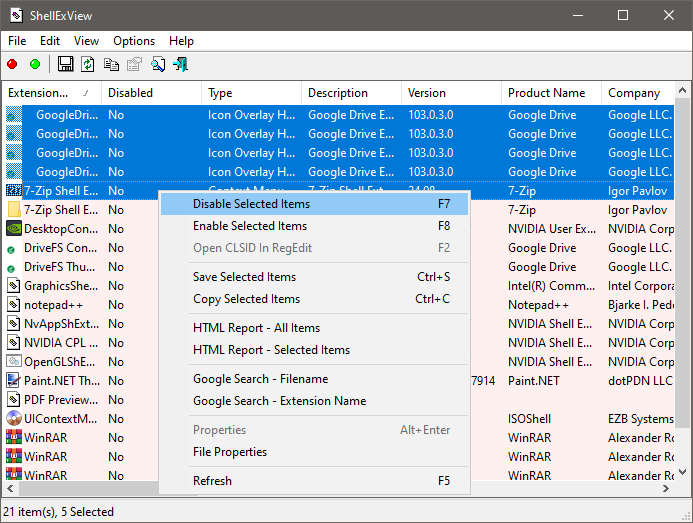Choose Copy Selected Items in context menu
The image size is (693, 523).
(x=314, y=299)
